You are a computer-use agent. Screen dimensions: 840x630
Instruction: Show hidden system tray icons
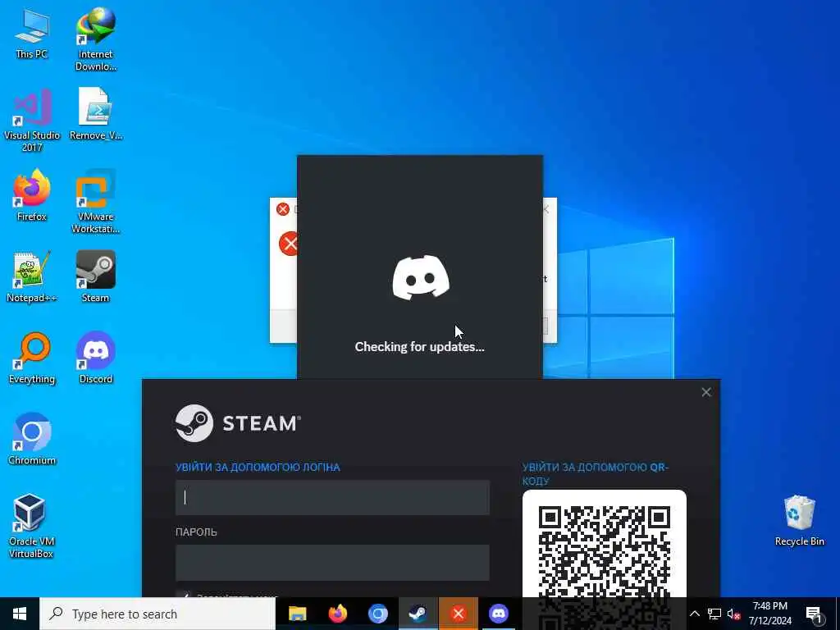point(694,614)
